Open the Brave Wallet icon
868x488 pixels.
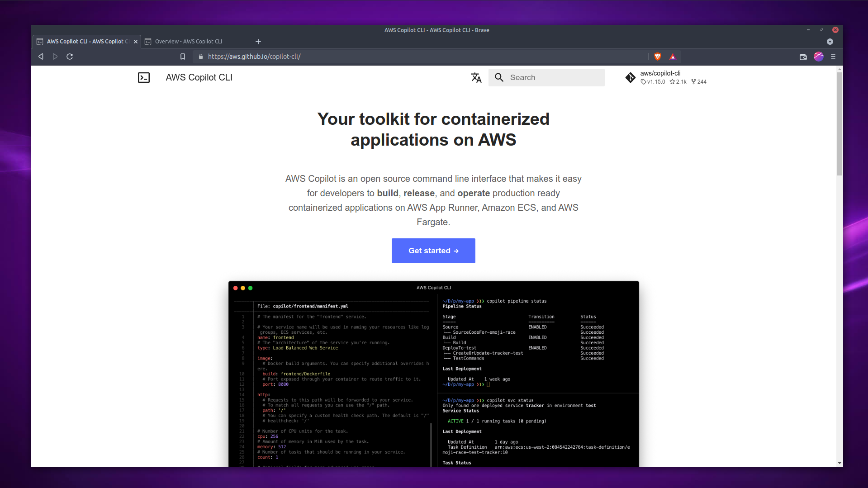803,57
